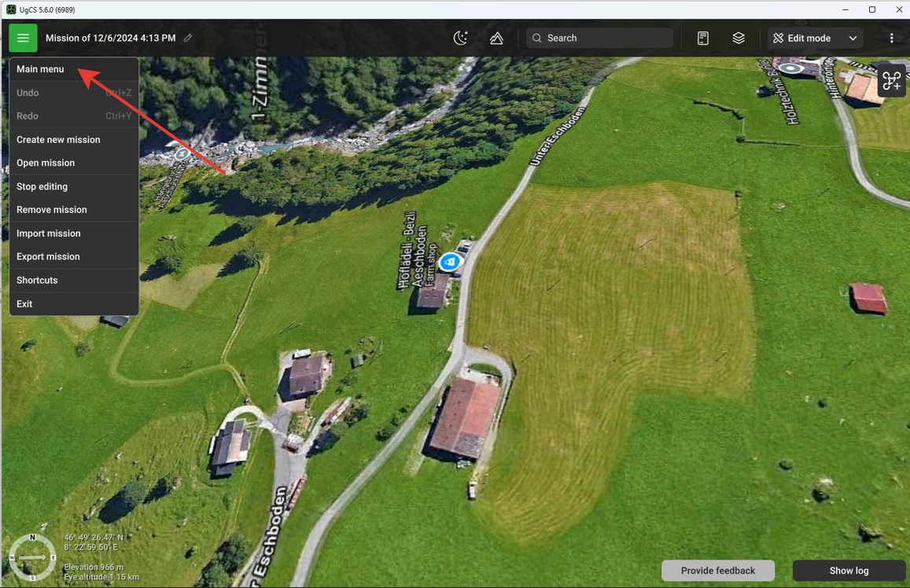Click the Show log button
The height and width of the screenshot is (588, 910).
click(849, 571)
